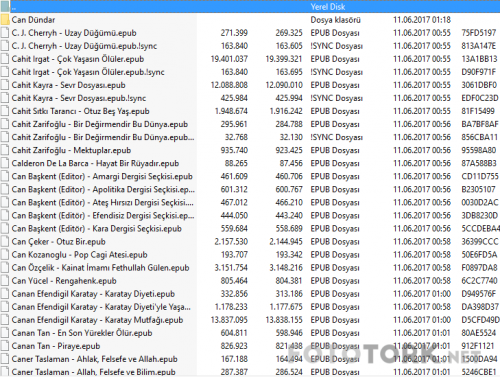Select 'C. J. Cherryh - Uzay Düğümü.epub' file name

[x=74, y=33]
